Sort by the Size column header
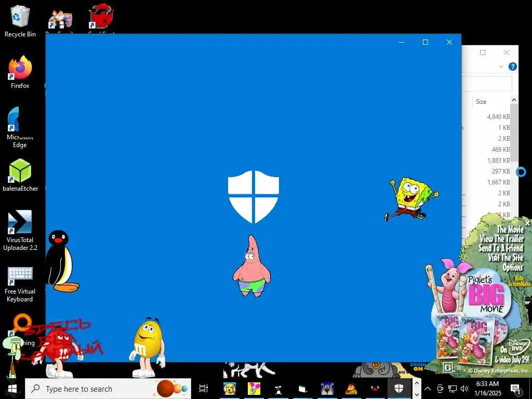The width and height of the screenshot is (532, 399). (x=481, y=102)
